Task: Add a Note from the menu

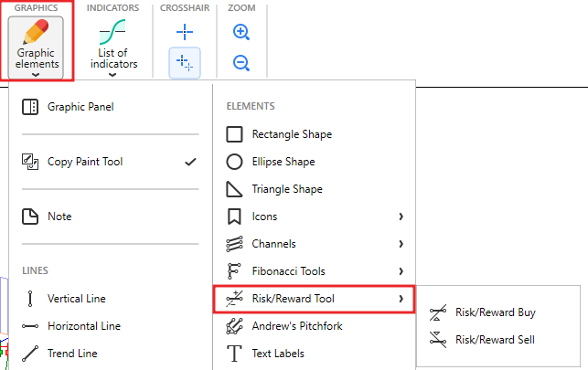Action: click(x=59, y=217)
